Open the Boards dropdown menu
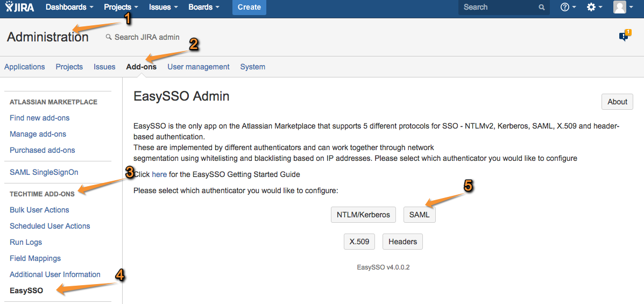644x304 pixels. click(204, 7)
